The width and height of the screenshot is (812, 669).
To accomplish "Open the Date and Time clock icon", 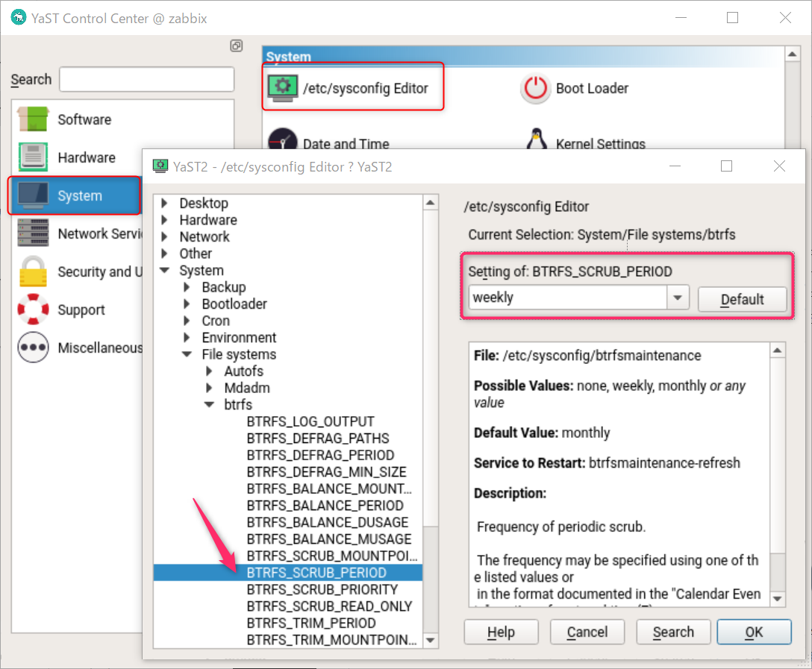I will point(283,139).
